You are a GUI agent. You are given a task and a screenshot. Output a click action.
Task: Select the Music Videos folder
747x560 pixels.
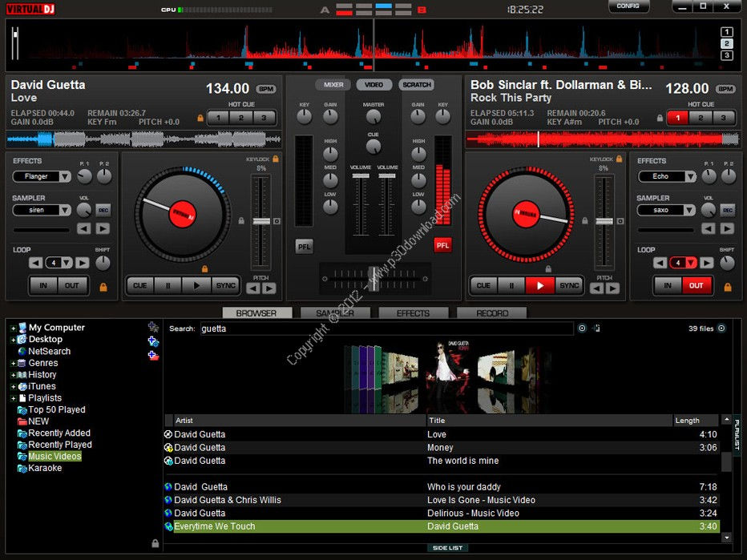55,457
